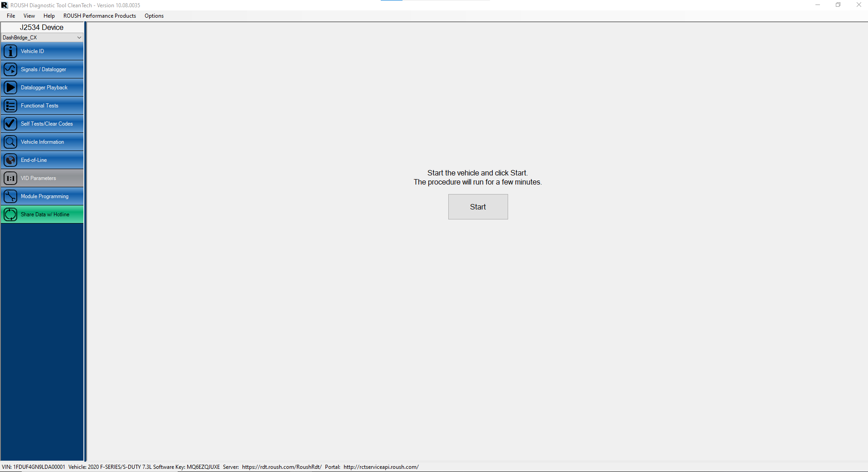This screenshot has width=868, height=472.
Task: Select the End-of-Line globe icon
Action: [x=10, y=160]
